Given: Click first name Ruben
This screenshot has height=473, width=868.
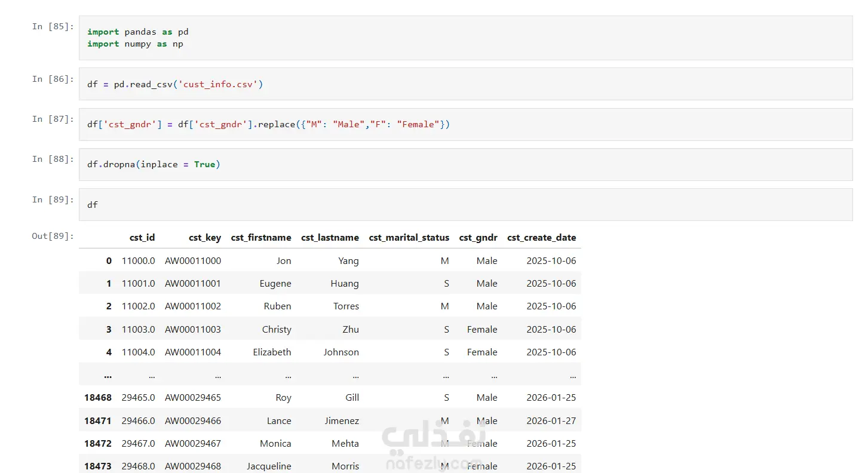Looking at the screenshot, I should pyautogui.click(x=278, y=306).
